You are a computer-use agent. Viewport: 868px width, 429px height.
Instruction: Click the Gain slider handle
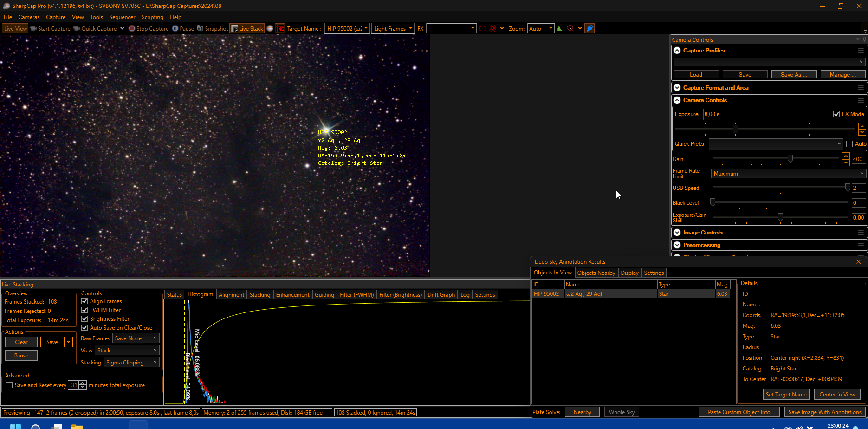click(790, 159)
